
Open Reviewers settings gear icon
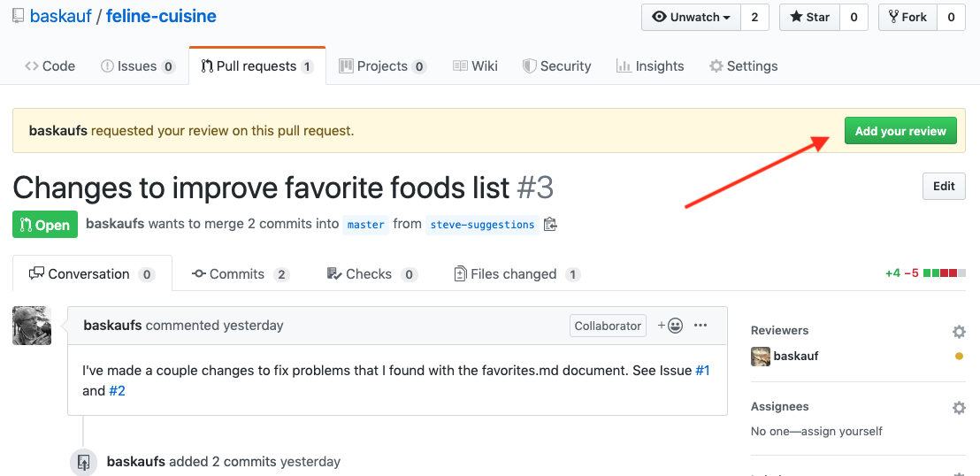tap(959, 332)
